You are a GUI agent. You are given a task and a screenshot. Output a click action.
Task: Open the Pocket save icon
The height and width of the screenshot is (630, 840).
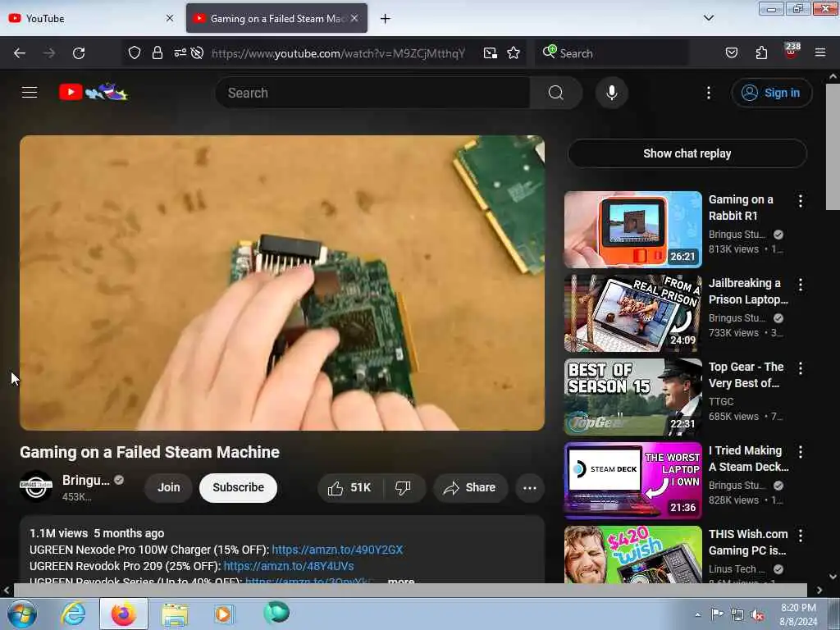tap(731, 53)
